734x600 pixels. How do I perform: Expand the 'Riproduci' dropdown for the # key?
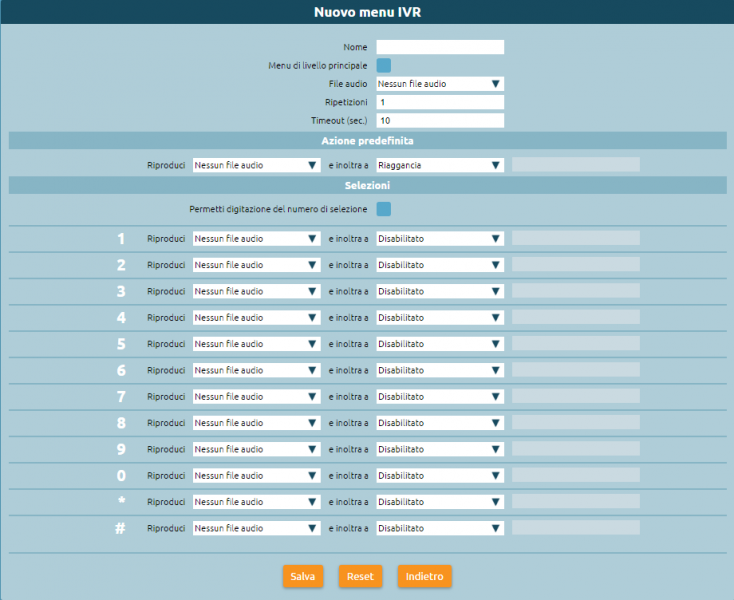pyautogui.click(x=256, y=528)
